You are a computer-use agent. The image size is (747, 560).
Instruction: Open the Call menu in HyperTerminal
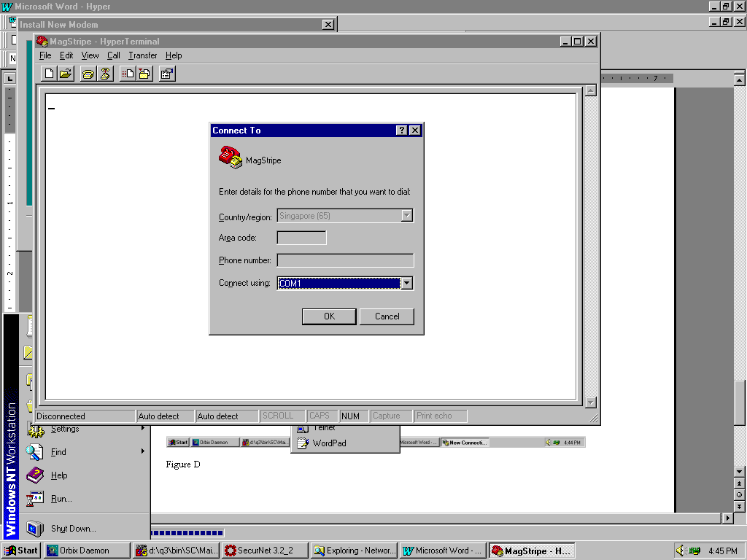tap(113, 55)
